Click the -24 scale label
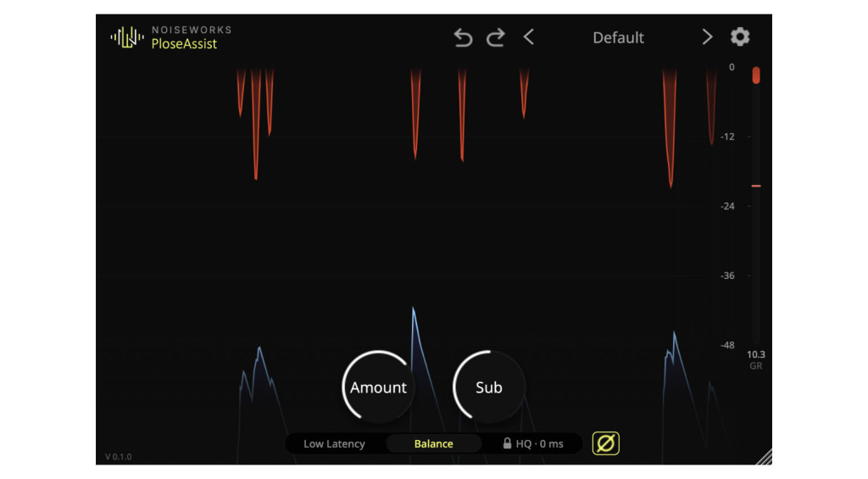Image resolution: width=868 pixels, height=479 pixels. pos(727,206)
